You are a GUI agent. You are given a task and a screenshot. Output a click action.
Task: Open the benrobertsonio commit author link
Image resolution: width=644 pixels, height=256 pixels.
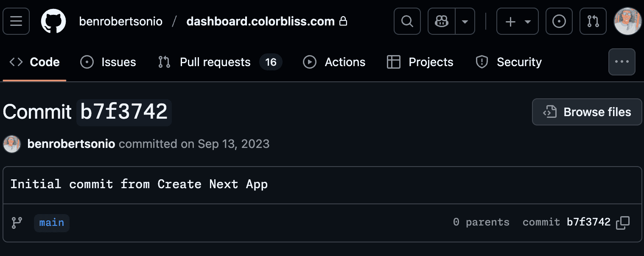[x=71, y=144]
